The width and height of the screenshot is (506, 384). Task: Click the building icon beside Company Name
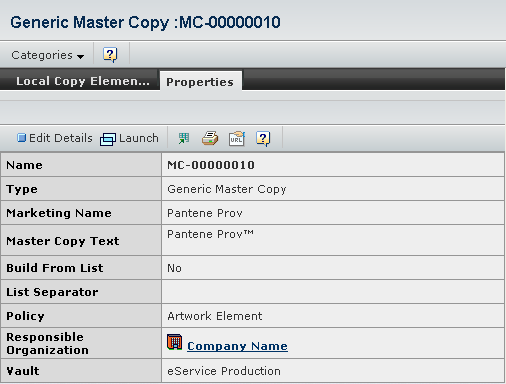point(175,342)
